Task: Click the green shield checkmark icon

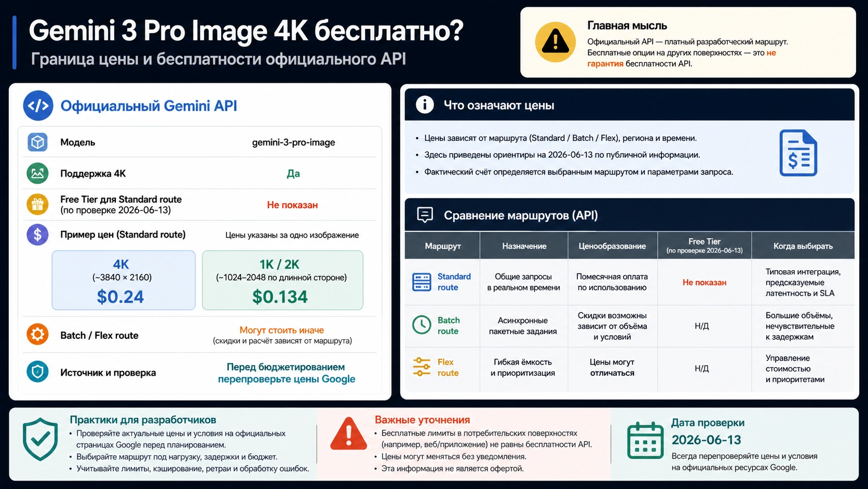Action: click(x=40, y=439)
